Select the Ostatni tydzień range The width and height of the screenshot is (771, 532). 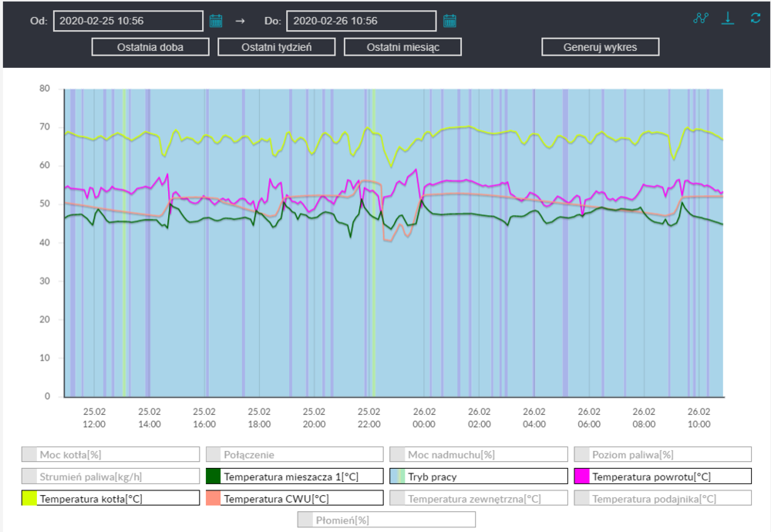pos(278,47)
